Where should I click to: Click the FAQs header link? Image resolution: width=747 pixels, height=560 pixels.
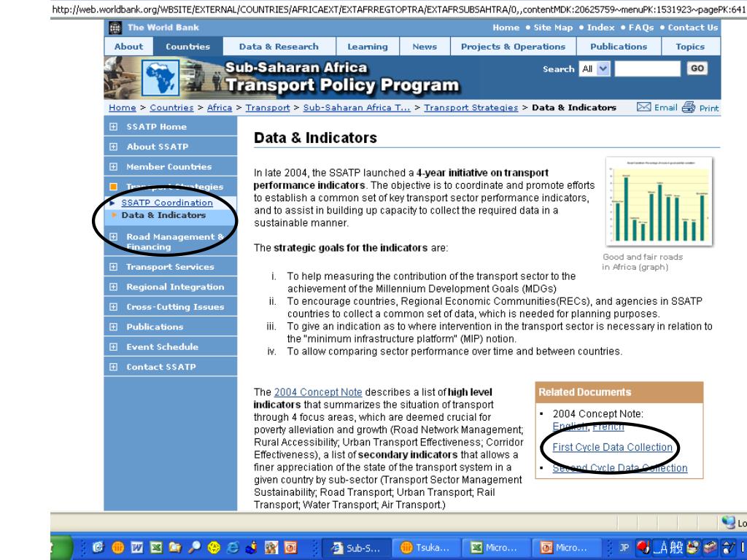click(x=640, y=28)
